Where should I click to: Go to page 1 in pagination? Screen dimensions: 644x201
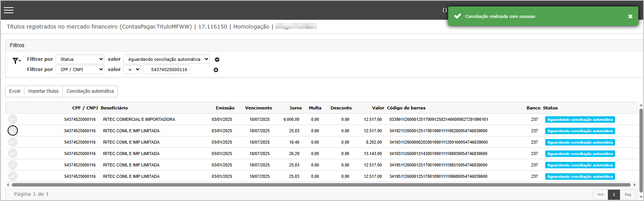[x=614, y=194]
